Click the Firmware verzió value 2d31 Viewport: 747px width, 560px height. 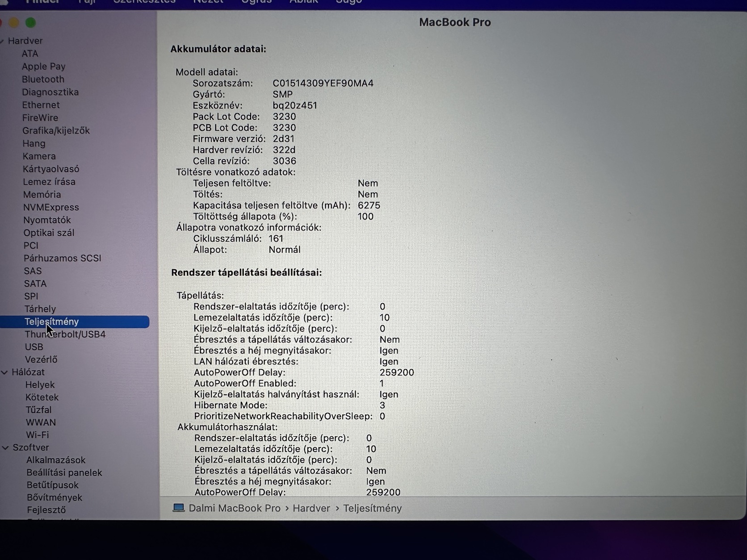284,139
